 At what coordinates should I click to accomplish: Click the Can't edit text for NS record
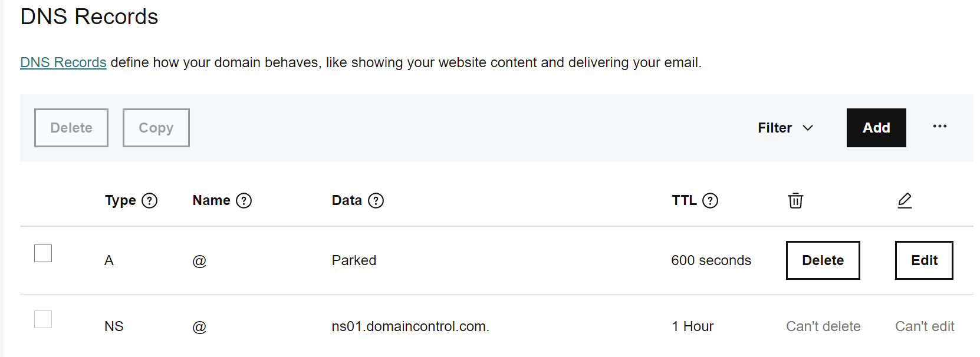(924, 326)
